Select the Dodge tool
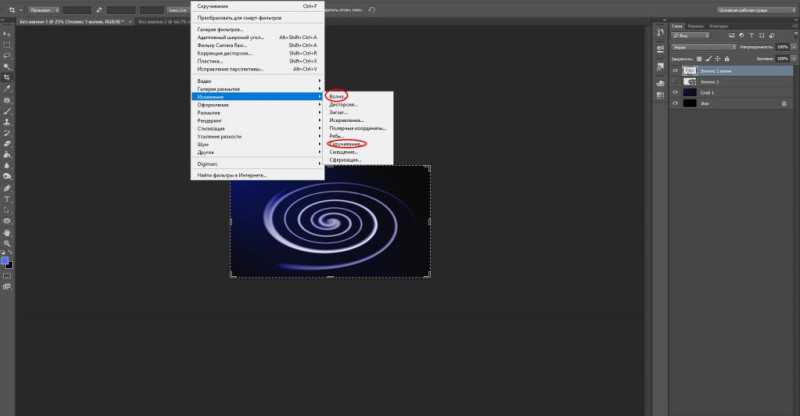 click(7, 177)
